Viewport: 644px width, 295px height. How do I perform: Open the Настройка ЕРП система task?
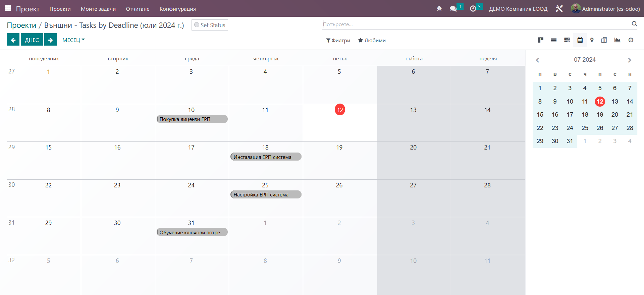click(x=266, y=194)
